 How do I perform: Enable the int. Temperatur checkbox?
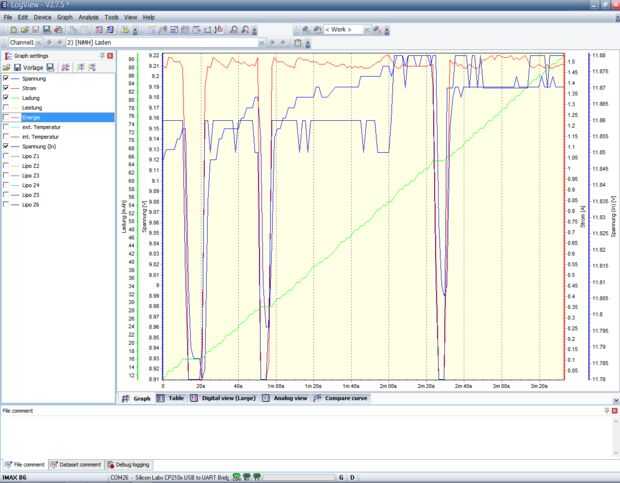tap(6, 136)
